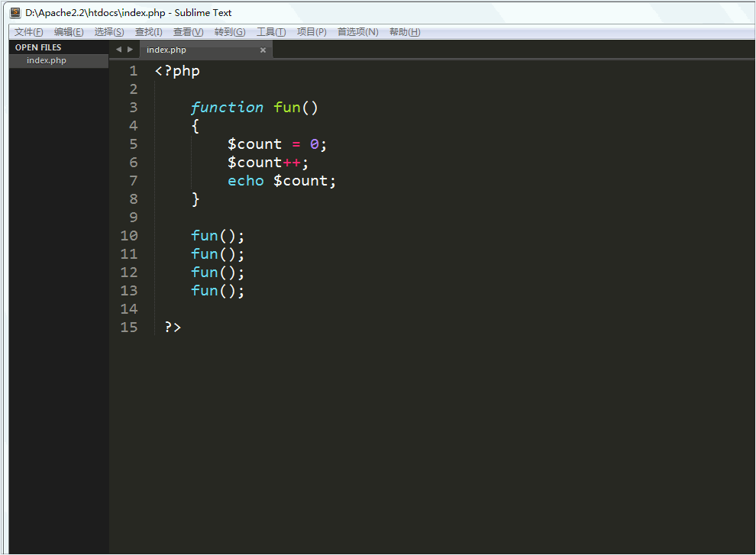Click line number 5 in gutter
The width and height of the screenshot is (756, 555).
pyautogui.click(x=134, y=144)
